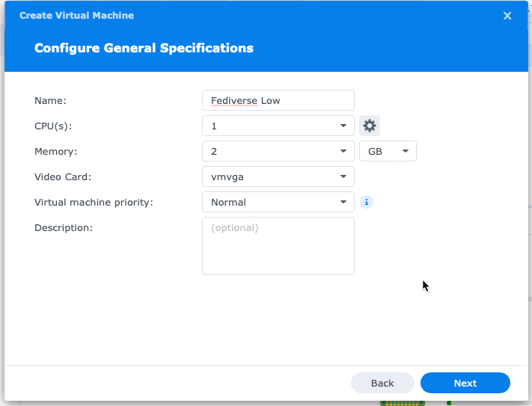
Task: Click the Next button
Action: (x=465, y=383)
